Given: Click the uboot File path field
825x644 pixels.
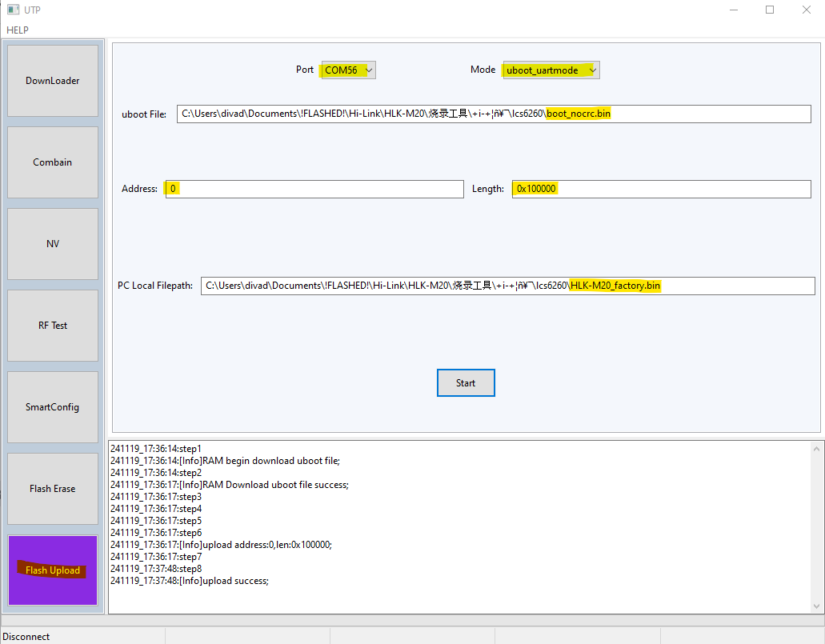Looking at the screenshot, I should (494, 114).
